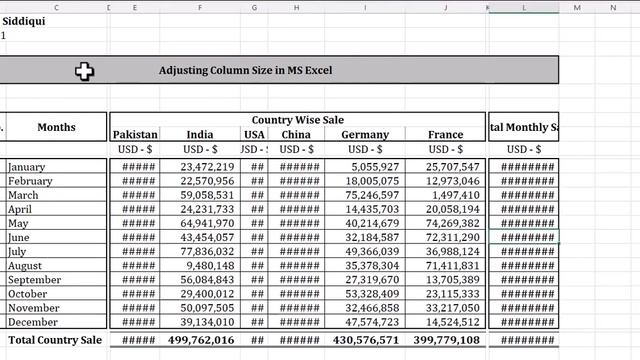The height and width of the screenshot is (360, 640).
Task: Select the 'February' month cell
Action: (56, 181)
